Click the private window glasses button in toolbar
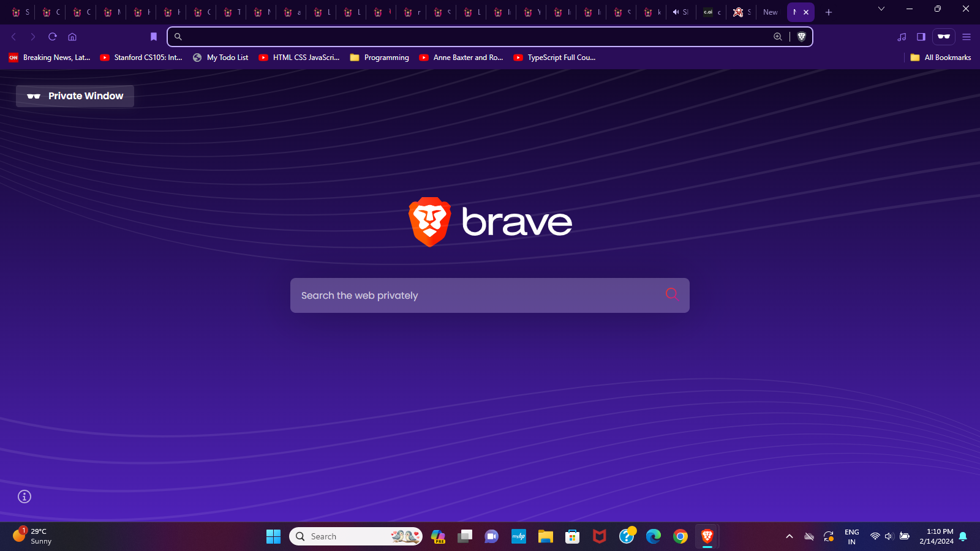This screenshot has height=551, width=980. pyautogui.click(x=944, y=37)
